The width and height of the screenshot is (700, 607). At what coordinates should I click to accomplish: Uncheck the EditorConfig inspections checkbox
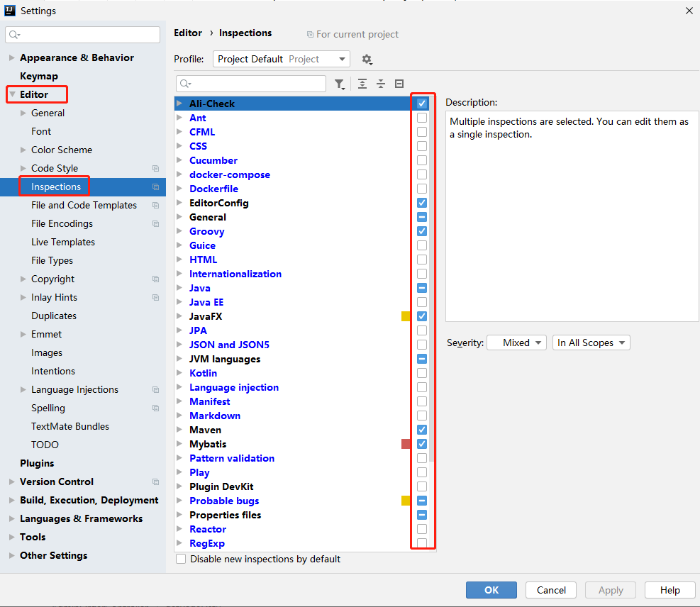(422, 203)
